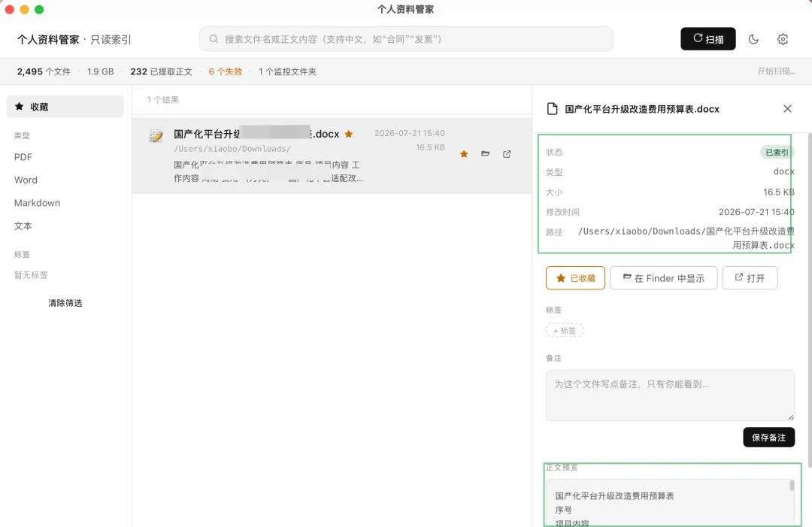Viewport: 812px width, 527px height.
Task: Click 2,495 个文件 count in stats bar
Action: click(x=44, y=71)
